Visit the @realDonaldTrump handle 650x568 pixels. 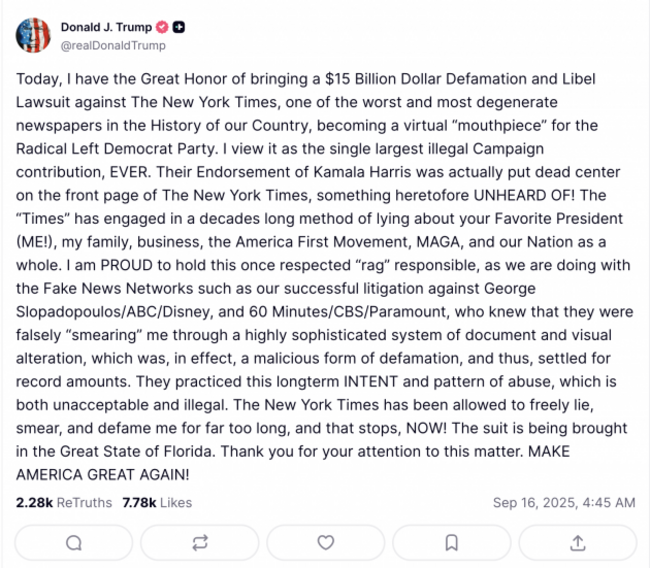(x=113, y=45)
